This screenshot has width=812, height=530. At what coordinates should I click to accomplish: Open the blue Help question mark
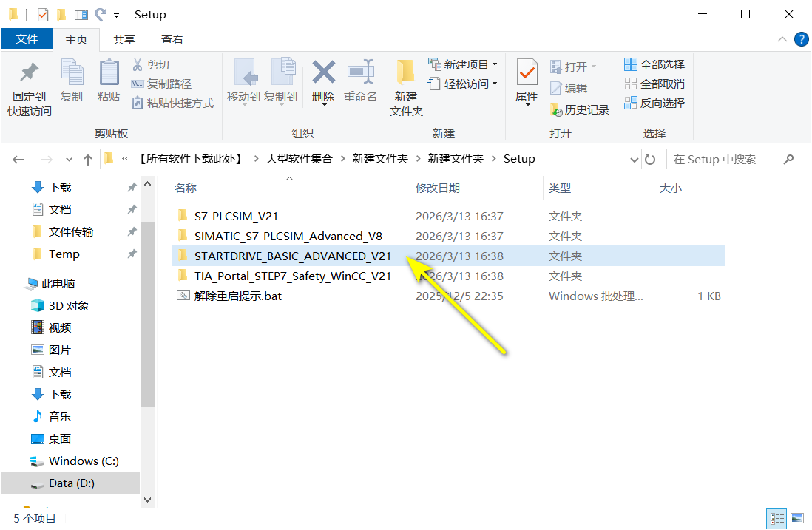click(801, 39)
